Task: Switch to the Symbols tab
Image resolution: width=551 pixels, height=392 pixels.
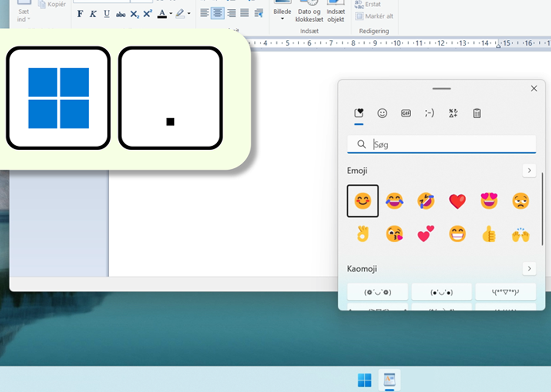Action: click(x=453, y=113)
